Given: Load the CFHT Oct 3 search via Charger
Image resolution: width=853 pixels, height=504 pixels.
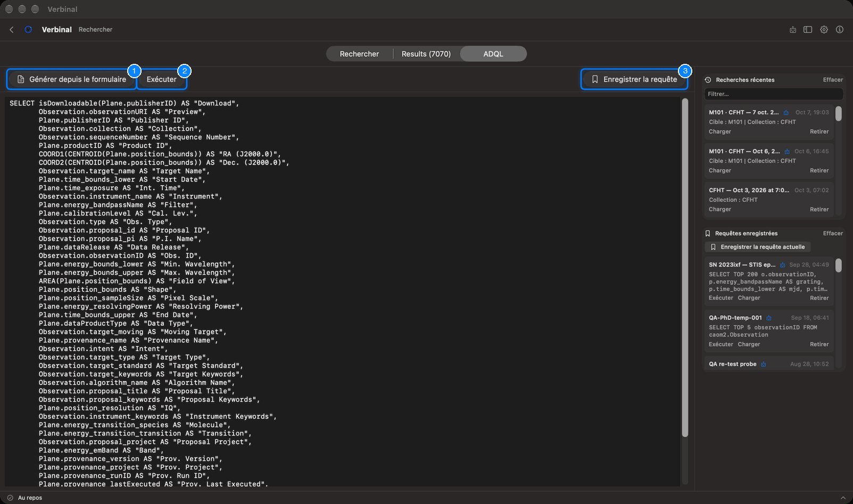Looking at the screenshot, I should coord(720,209).
